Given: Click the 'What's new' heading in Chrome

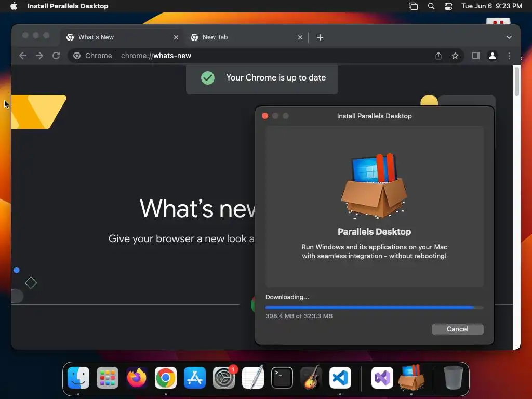Looking at the screenshot, I should [x=197, y=208].
